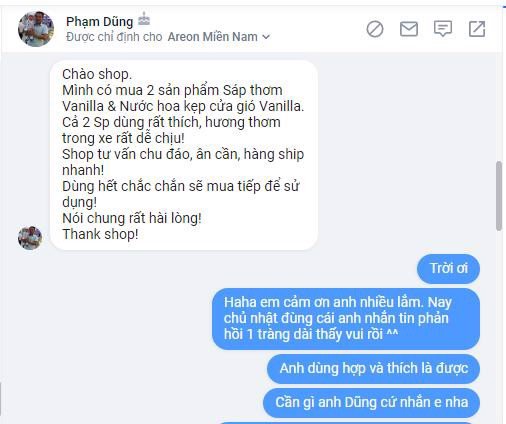Click the conversation scrollbar thumb
This screenshot has width=506, height=424.
point(499,196)
